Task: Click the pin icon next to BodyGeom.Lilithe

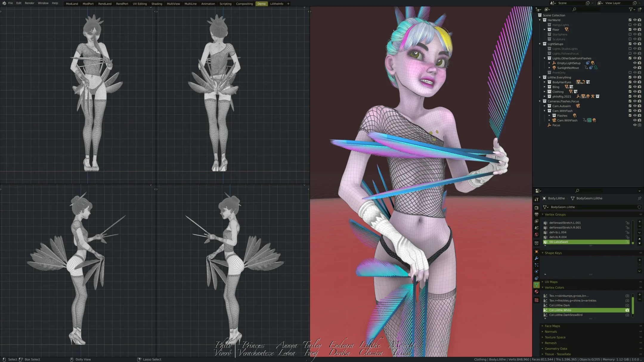Action: [640, 198]
